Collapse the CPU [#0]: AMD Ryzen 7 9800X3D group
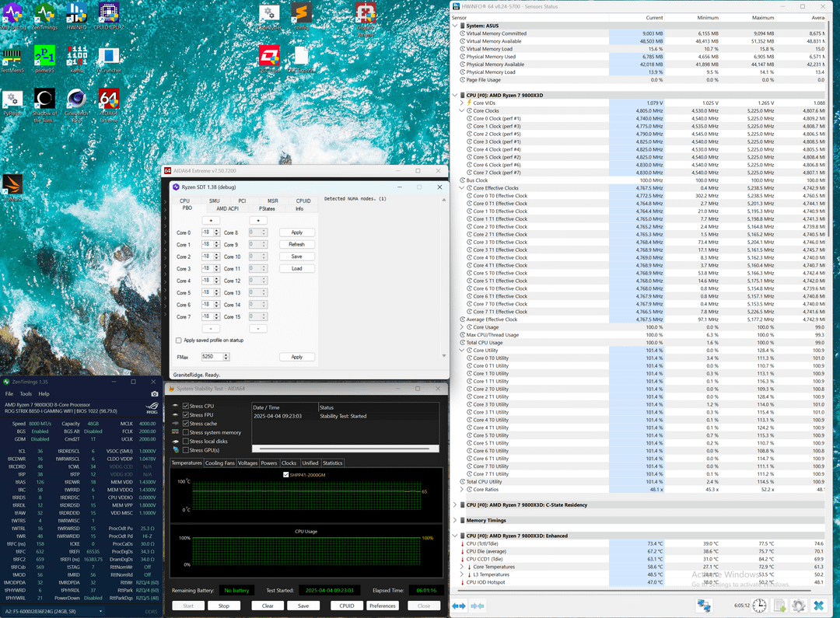 coord(455,96)
